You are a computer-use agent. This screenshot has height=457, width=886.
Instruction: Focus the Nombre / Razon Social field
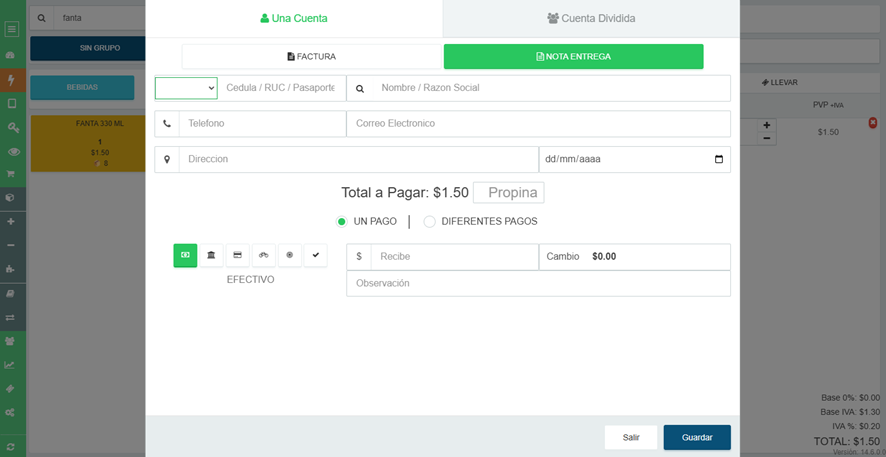point(551,88)
